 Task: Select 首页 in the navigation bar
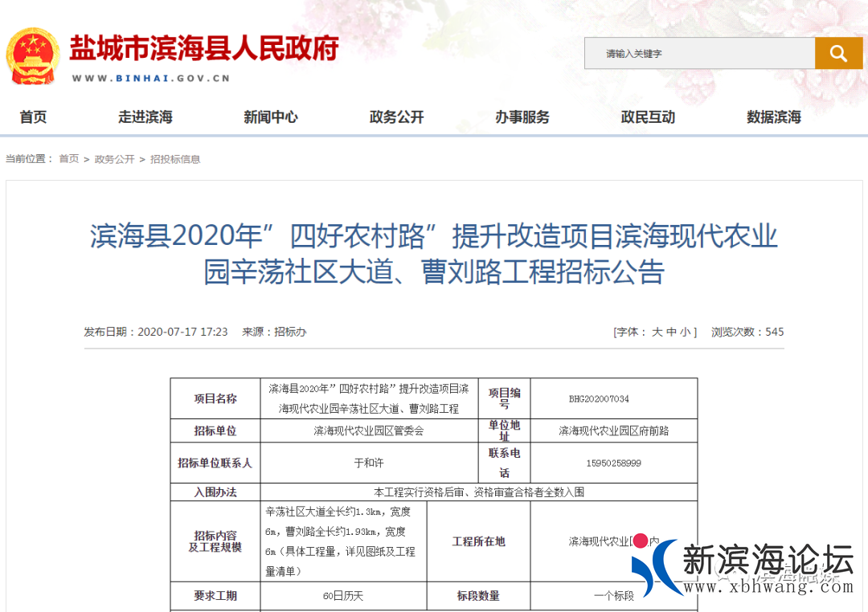click(33, 116)
